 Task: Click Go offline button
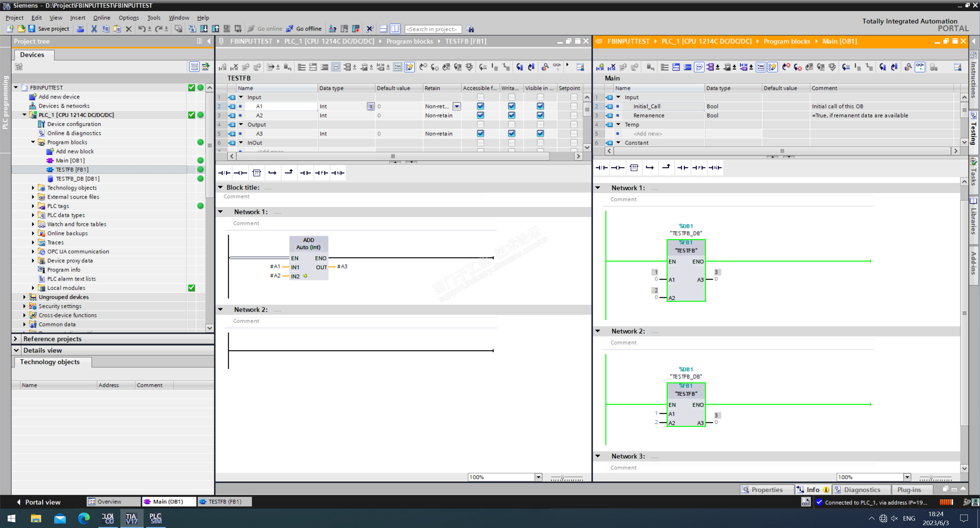(x=304, y=28)
